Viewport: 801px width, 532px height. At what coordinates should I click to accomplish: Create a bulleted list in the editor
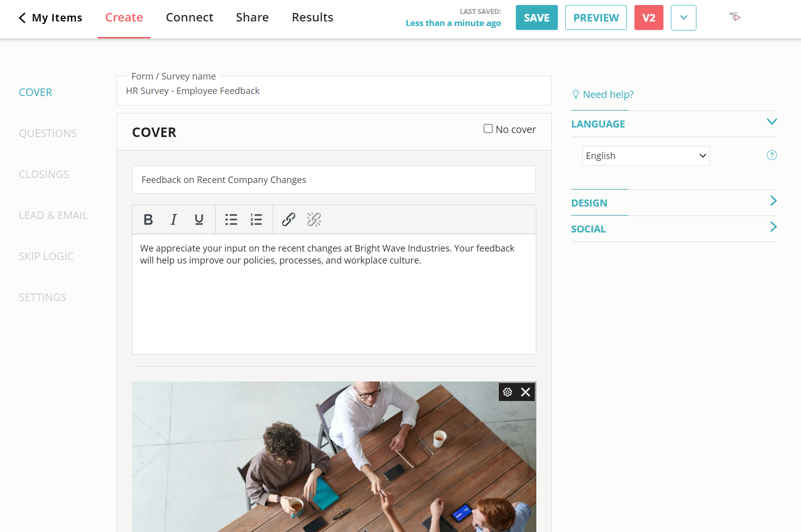[x=231, y=219]
